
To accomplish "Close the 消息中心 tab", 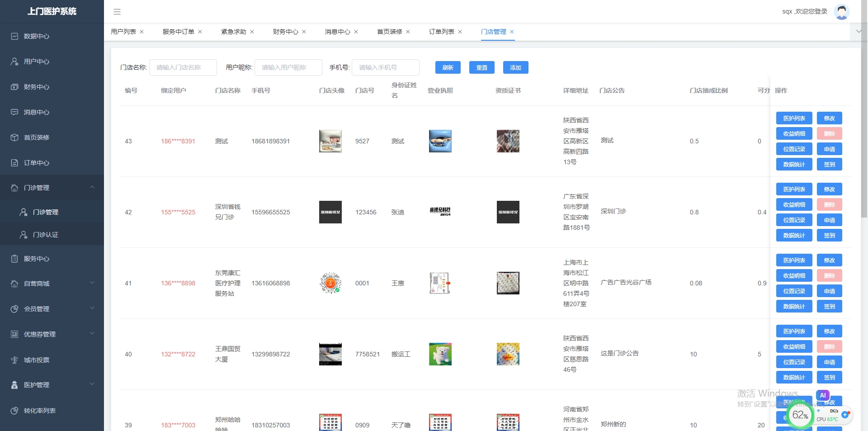I will tap(356, 32).
